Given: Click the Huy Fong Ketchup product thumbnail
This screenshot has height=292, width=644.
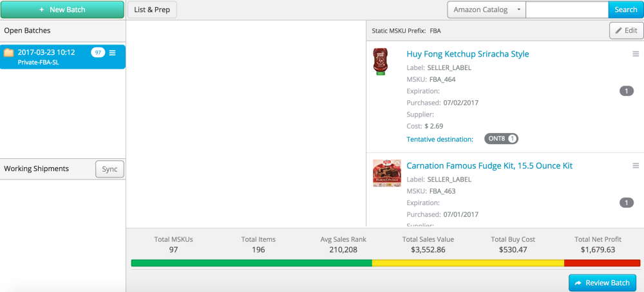Looking at the screenshot, I should 380,62.
